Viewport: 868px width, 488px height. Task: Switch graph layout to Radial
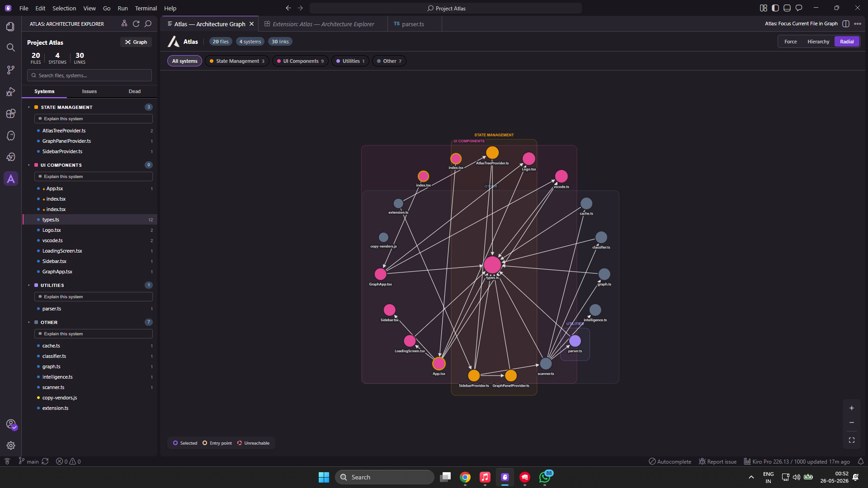tap(847, 42)
